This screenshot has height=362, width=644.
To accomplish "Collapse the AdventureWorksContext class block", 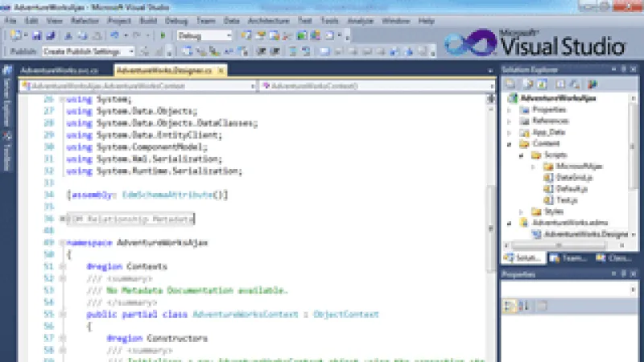I will point(63,315).
